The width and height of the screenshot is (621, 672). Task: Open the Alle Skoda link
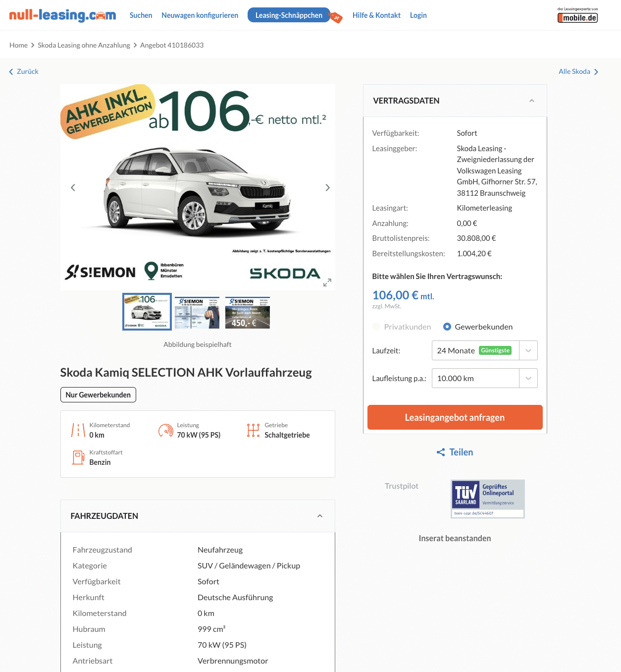tap(574, 71)
